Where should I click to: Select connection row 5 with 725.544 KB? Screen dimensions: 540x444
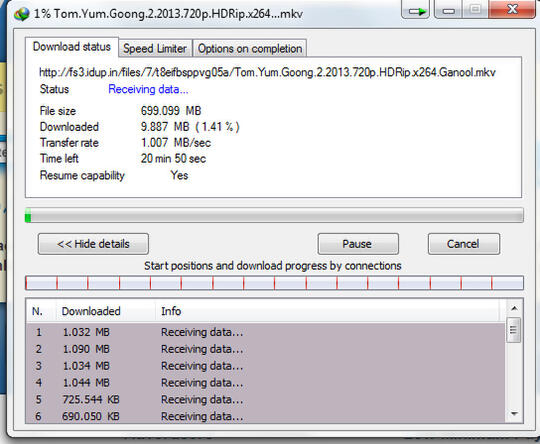(266, 400)
